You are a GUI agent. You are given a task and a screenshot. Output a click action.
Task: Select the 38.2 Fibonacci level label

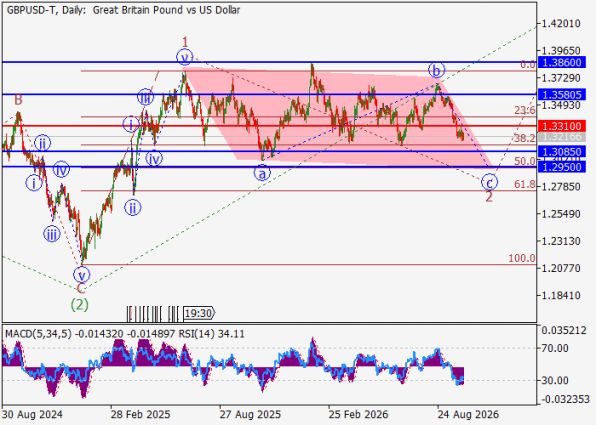525,138
